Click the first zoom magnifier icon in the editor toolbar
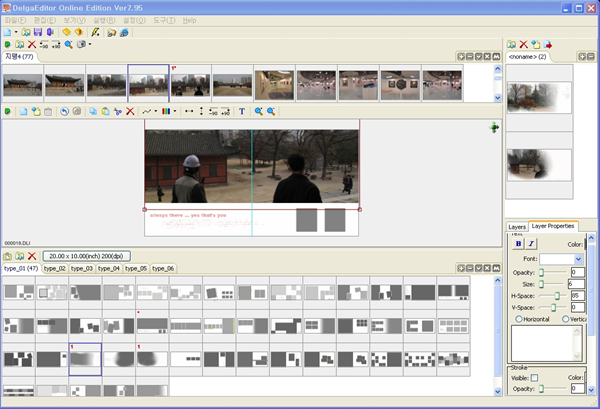The width and height of the screenshot is (600, 409). coord(259,111)
